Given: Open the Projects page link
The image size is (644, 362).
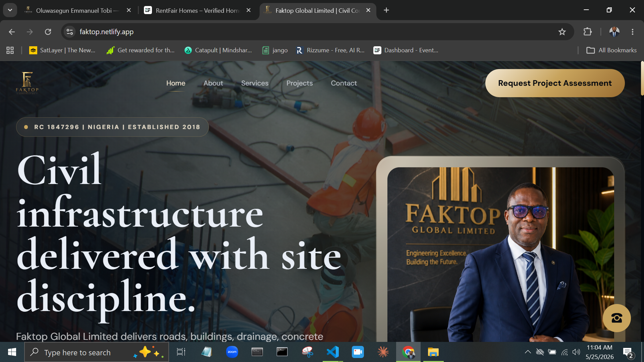Looking at the screenshot, I should pos(300,83).
